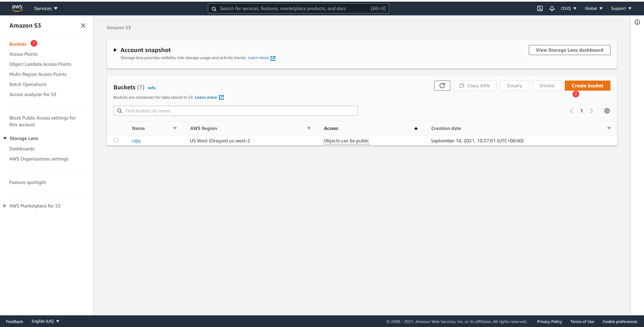Sort buckets by Access column

tap(416, 128)
